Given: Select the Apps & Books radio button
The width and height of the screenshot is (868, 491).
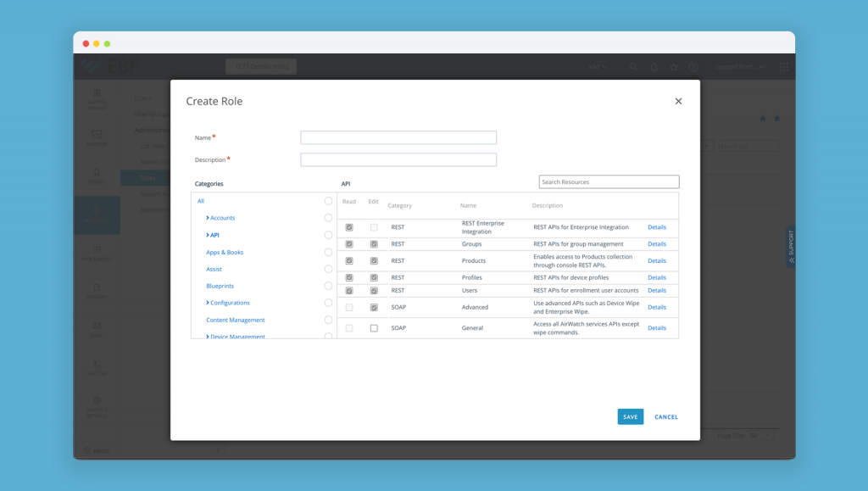Looking at the screenshot, I should [x=328, y=253].
